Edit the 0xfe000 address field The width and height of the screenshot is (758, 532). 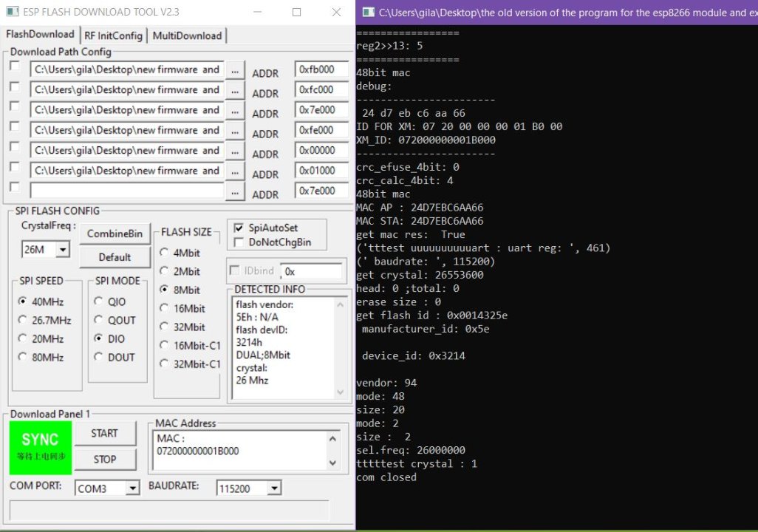point(321,130)
